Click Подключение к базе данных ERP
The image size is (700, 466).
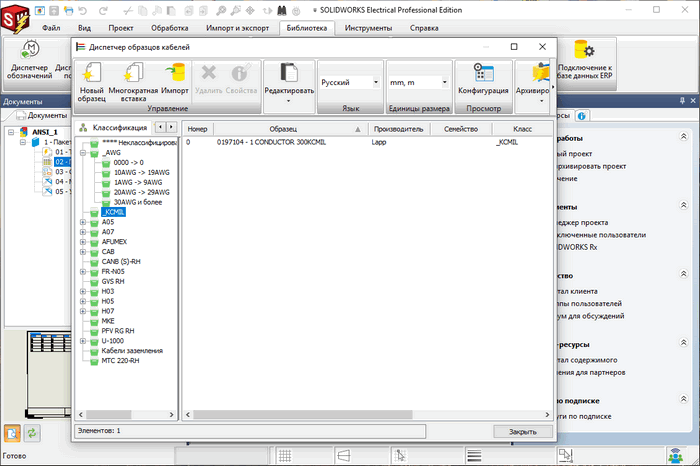584,60
